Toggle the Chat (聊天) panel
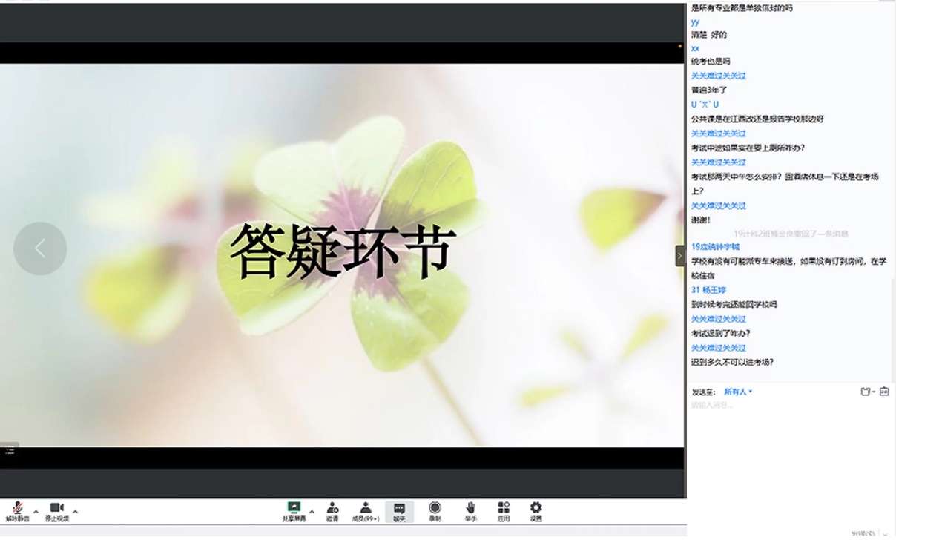The image size is (942, 560). pos(399,510)
